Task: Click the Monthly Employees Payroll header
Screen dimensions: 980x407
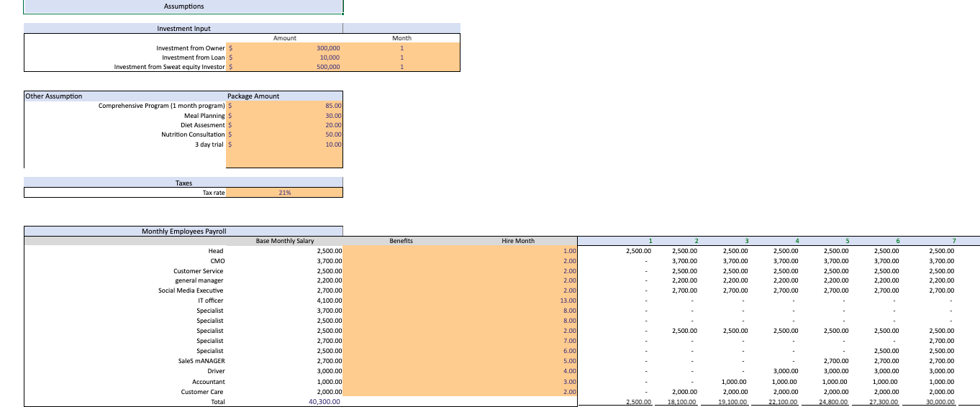Action: (183, 231)
